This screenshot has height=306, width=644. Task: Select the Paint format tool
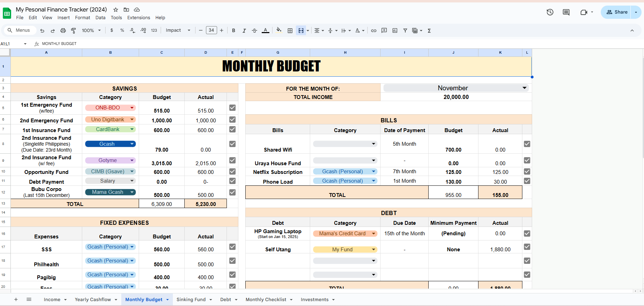(x=74, y=31)
